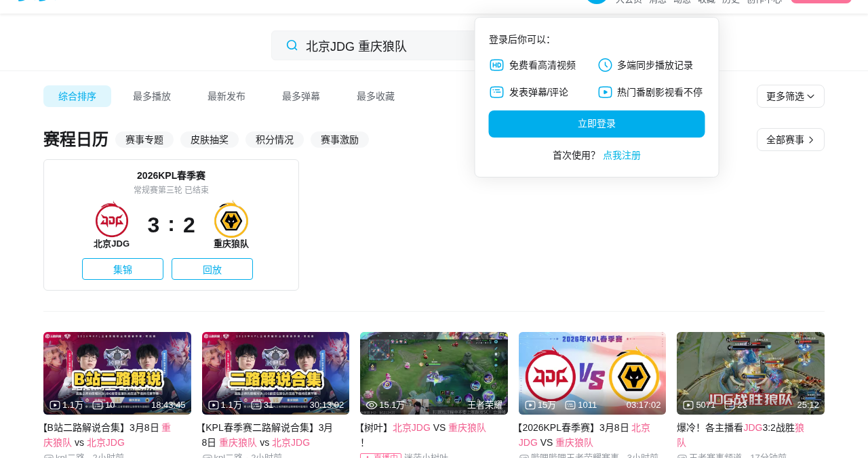Image resolution: width=868 pixels, height=458 pixels.
Task: Switch to 最多播放 sort tab
Action: (152, 96)
